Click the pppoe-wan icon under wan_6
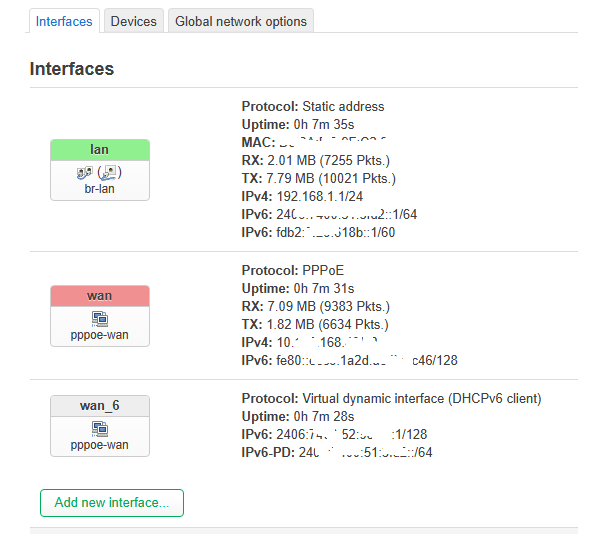The height and width of the screenshot is (548, 590). coord(100,429)
